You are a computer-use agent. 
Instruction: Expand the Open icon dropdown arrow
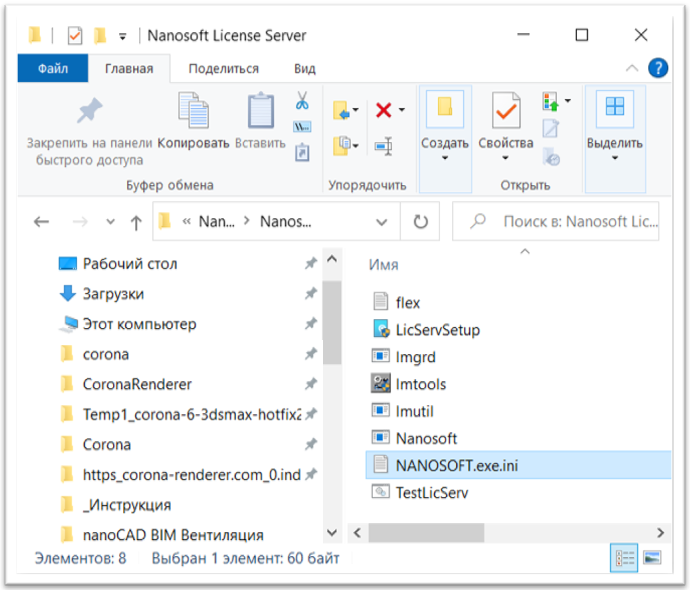[568, 101]
